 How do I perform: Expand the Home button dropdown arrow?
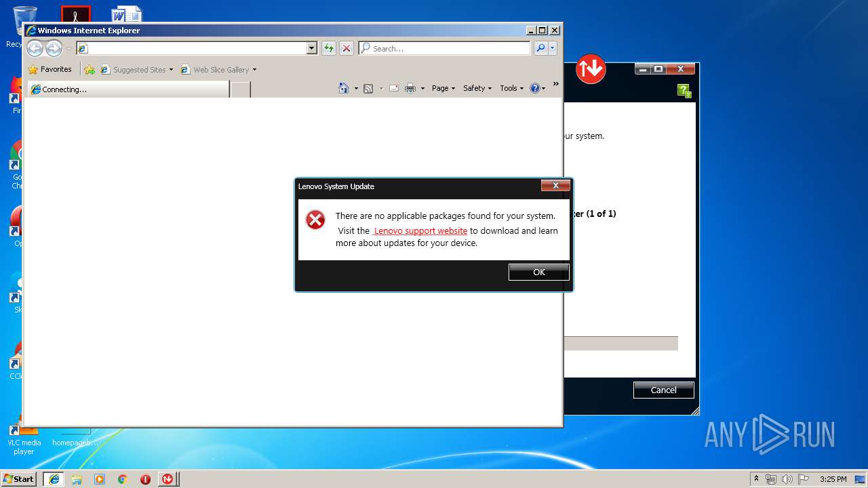pyautogui.click(x=356, y=88)
